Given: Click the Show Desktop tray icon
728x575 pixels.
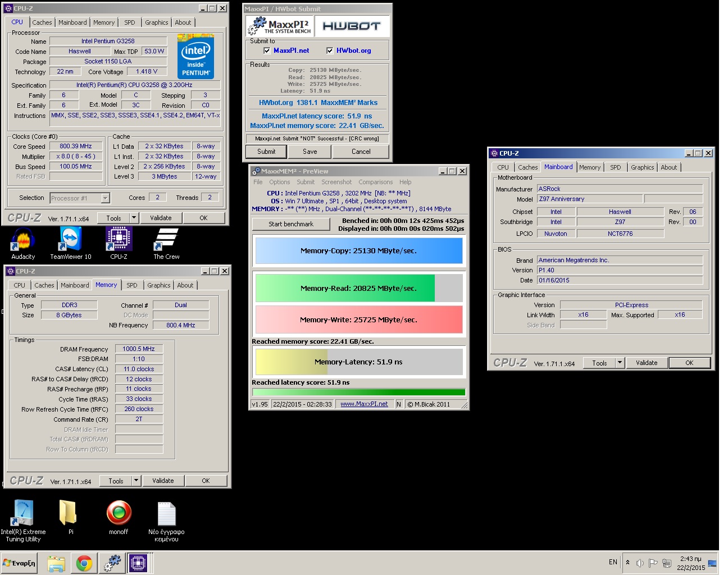Looking at the screenshot, I should pyautogui.click(x=712, y=563).
